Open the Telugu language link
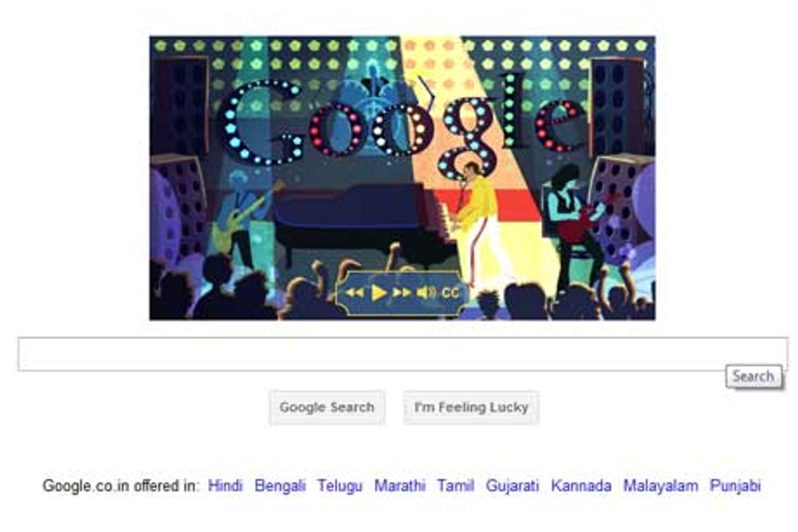This screenshot has width=798, height=532. click(340, 485)
